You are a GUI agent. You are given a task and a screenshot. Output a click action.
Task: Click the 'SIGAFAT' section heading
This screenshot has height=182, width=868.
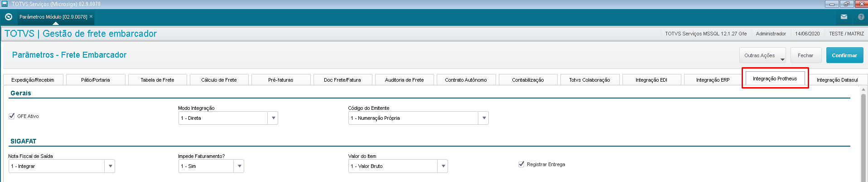(23, 141)
